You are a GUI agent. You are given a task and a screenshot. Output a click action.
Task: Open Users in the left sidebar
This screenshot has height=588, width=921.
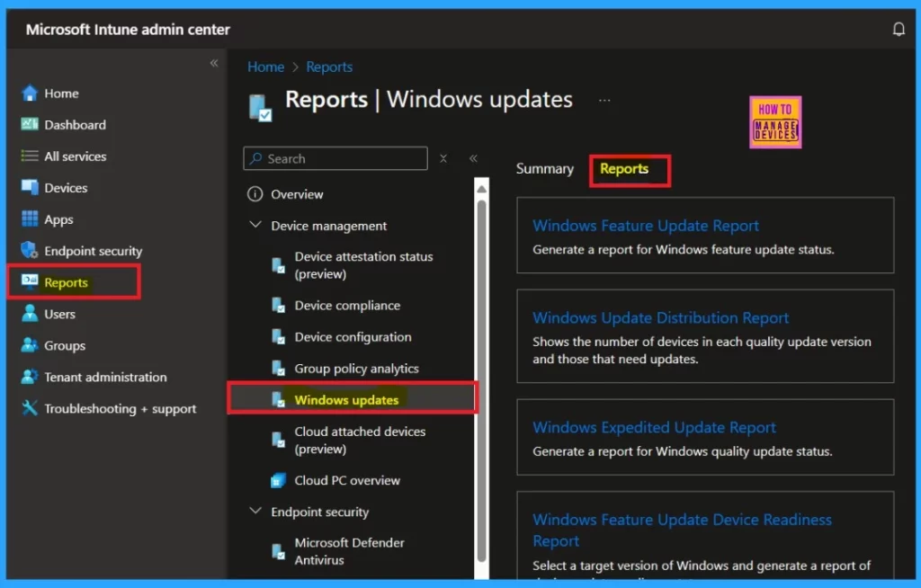click(60, 315)
